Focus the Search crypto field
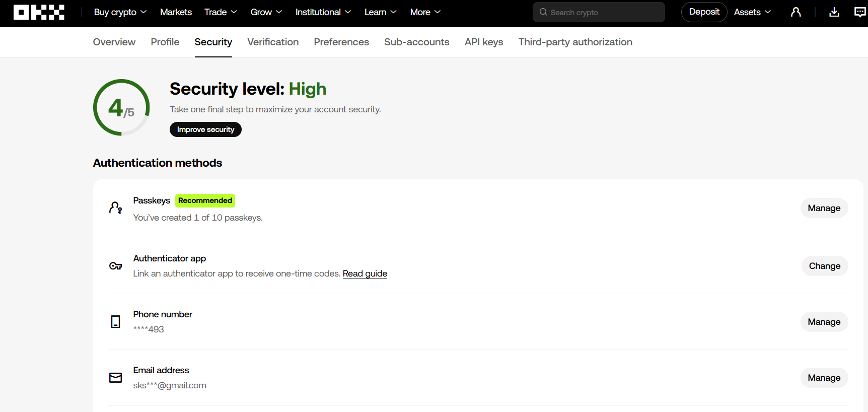 coord(599,12)
